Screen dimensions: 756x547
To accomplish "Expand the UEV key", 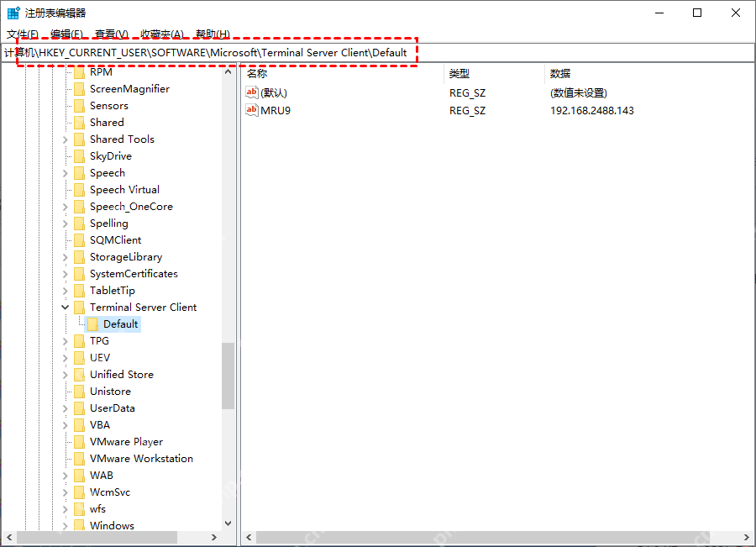I will click(65, 358).
